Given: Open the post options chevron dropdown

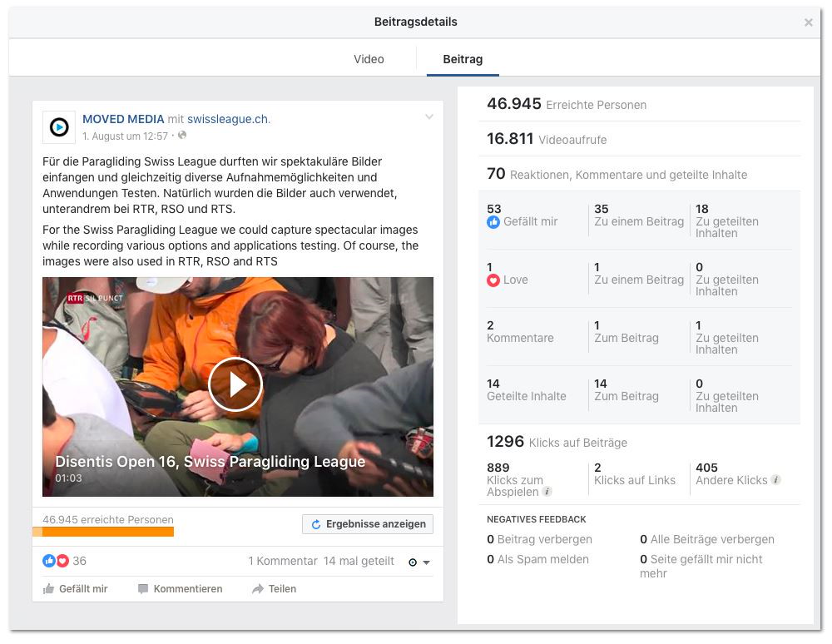Looking at the screenshot, I should point(429,116).
